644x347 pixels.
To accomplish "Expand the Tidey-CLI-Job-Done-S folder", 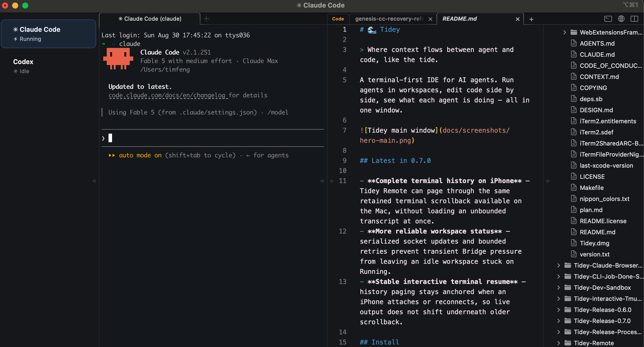I will (x=559, y=277).
